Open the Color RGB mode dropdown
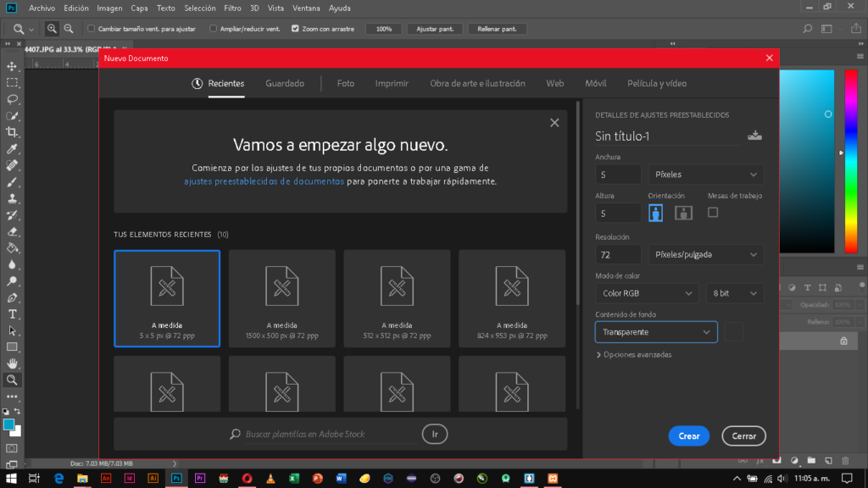This screenshot has height=488, width=868. click(647, 293)
